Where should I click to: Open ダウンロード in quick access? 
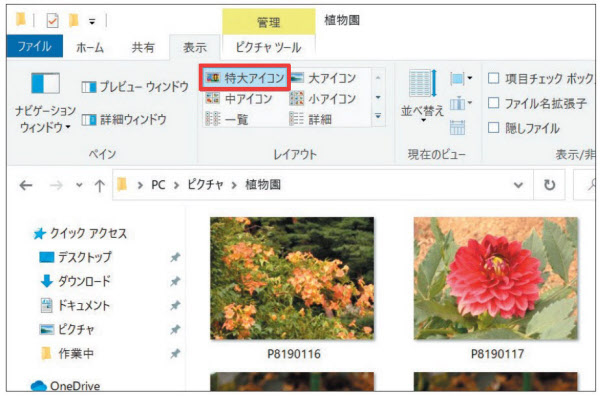[x=75, y=281]
